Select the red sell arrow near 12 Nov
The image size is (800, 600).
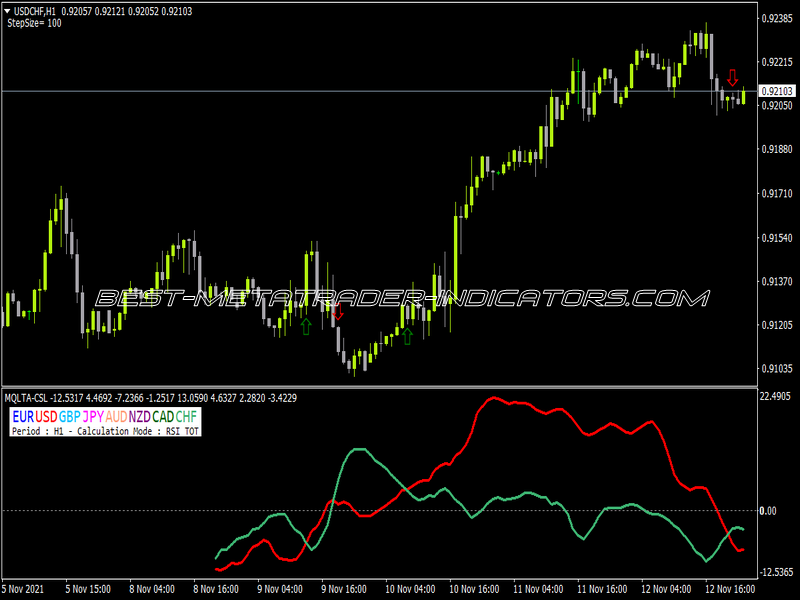click(x=733, y=78)
